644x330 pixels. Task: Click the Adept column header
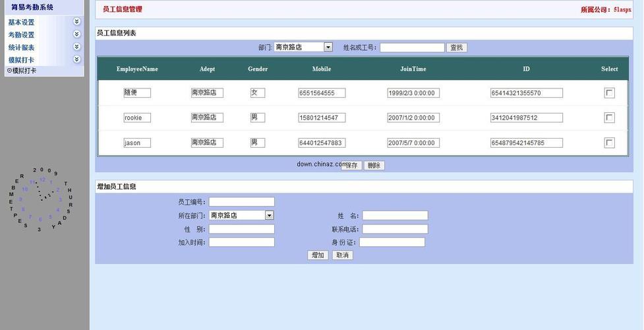tap(207, 69)
